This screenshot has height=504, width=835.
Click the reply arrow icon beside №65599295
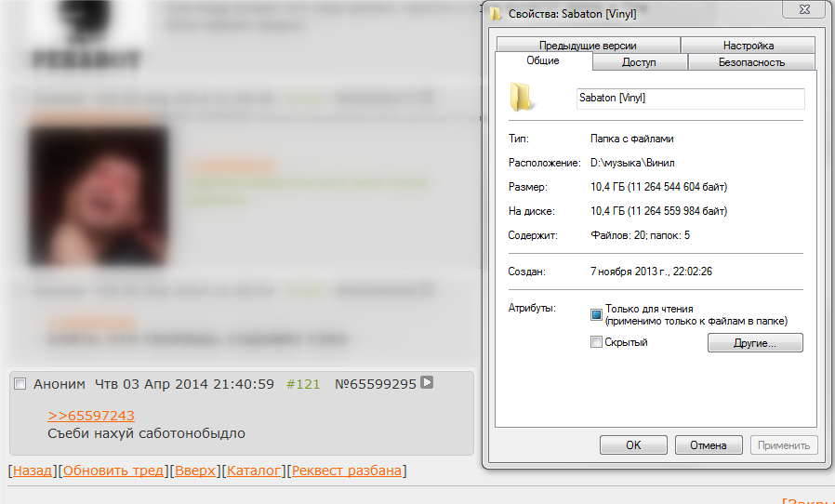(x=427, y=382)
